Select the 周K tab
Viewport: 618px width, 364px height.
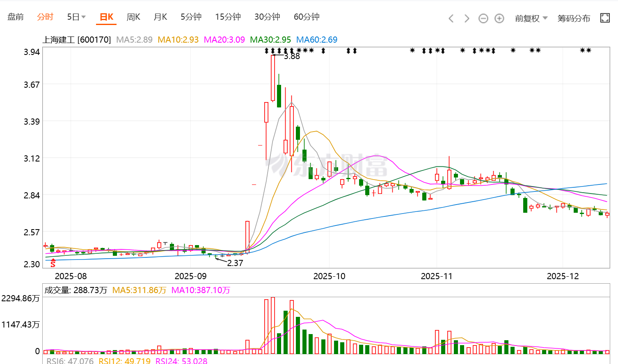point(133,17)
